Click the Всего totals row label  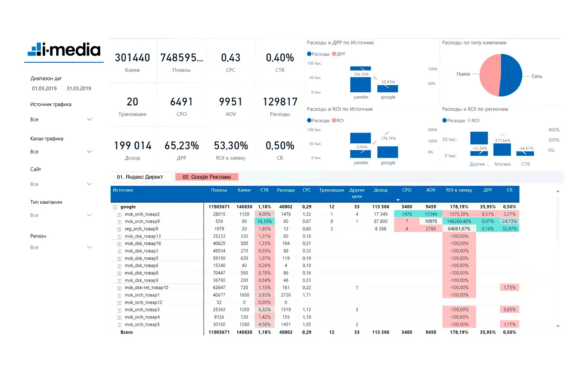[x=127, y=332]
